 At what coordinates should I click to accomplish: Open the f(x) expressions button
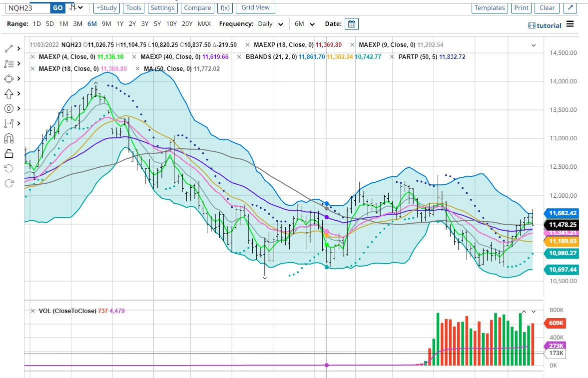coord(225,7)
